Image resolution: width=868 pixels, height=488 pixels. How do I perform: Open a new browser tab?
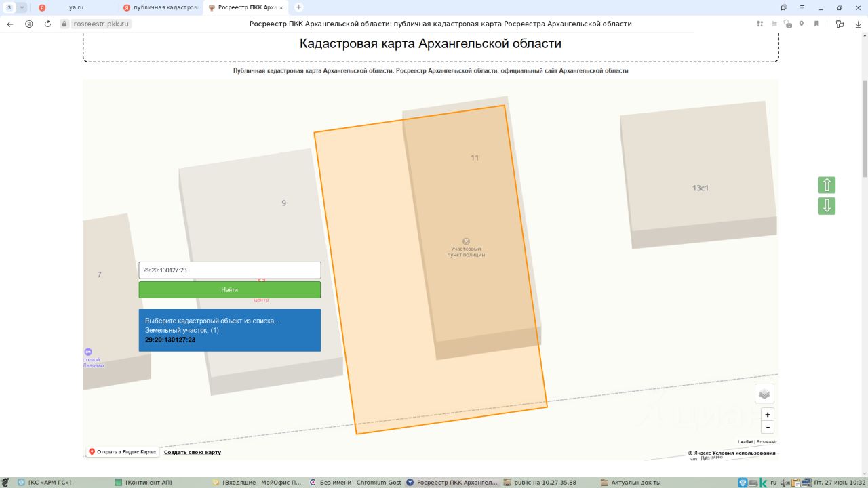click(299, 7)
